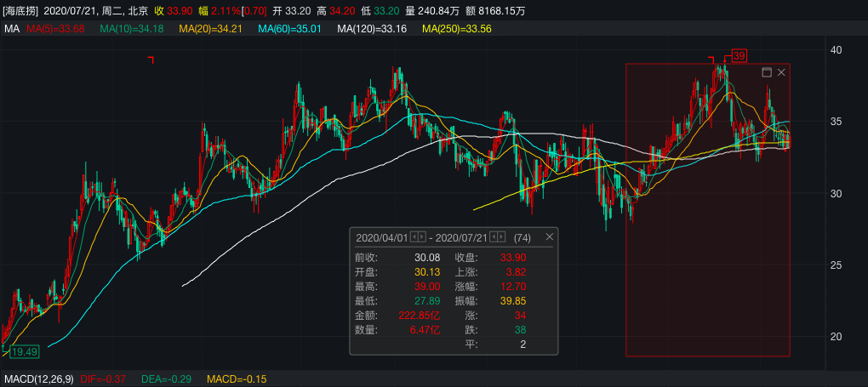Click the MA(250) yellow indicator label
Image resolution: width=868 pixels, height=387 pixels.
456,29
